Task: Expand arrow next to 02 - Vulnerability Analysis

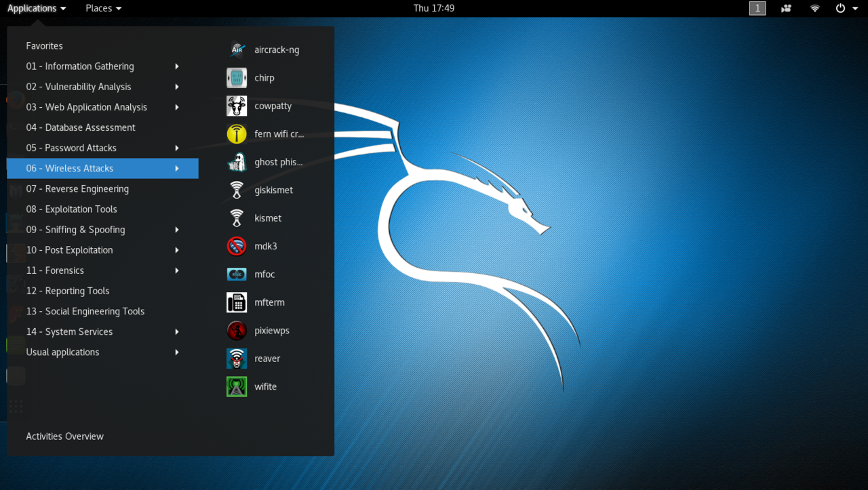Action: click(x=177, y=87)
